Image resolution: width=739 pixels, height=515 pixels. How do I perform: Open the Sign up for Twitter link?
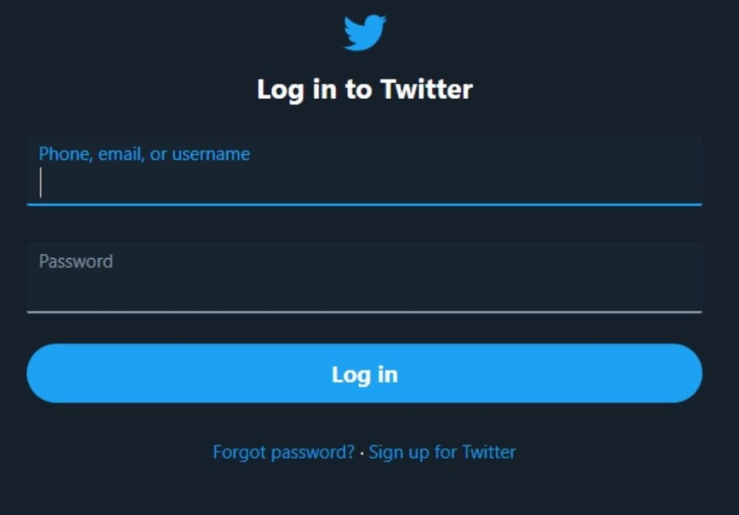[x=442, y=452]
